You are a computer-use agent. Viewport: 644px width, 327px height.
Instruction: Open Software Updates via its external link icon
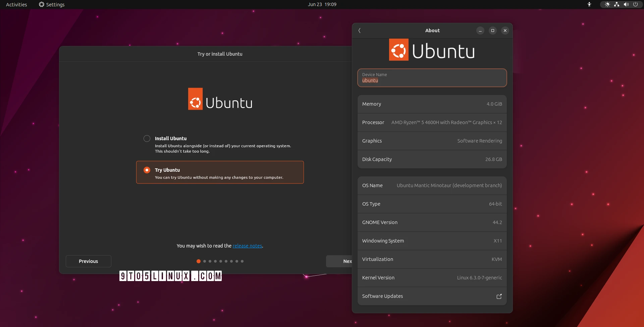point(499,296)
